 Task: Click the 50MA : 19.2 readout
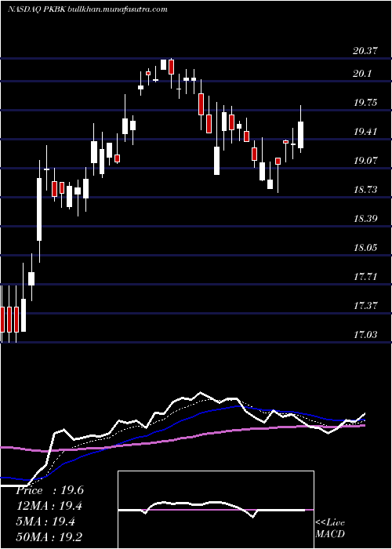pyautogui.click(x=49, y=536)
